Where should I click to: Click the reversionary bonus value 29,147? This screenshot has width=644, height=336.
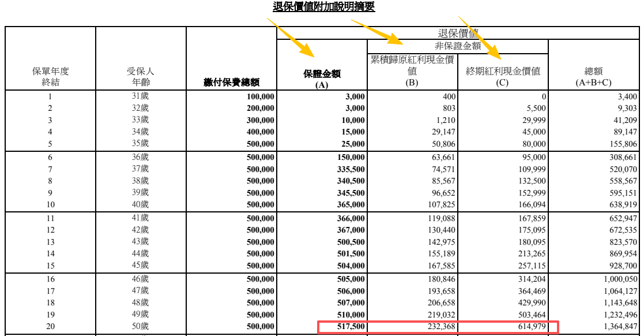point(444,132)
